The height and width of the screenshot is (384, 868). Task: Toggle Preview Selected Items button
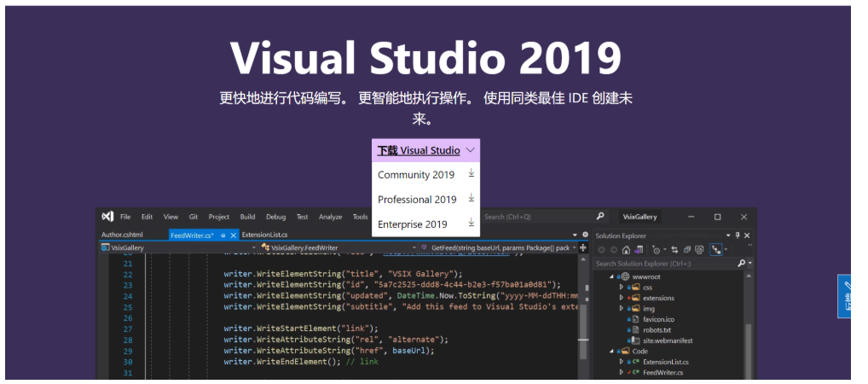point(715,249)
